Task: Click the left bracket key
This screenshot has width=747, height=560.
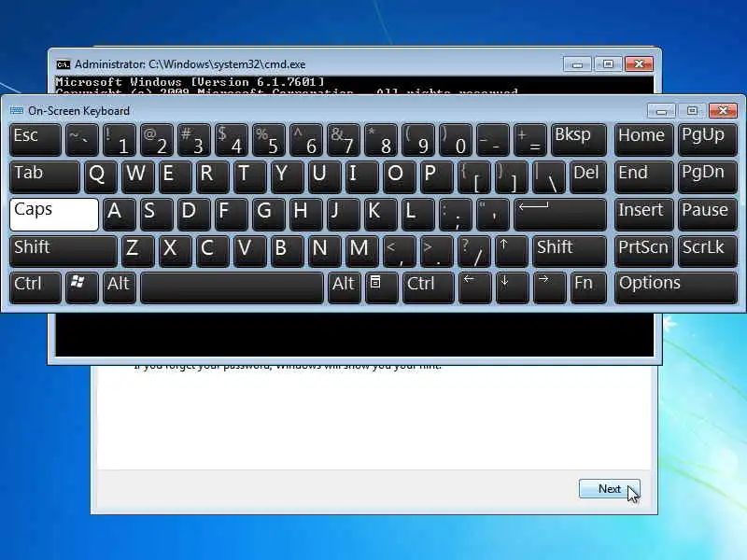Action: pyautogui.click(x=474, y=176)
